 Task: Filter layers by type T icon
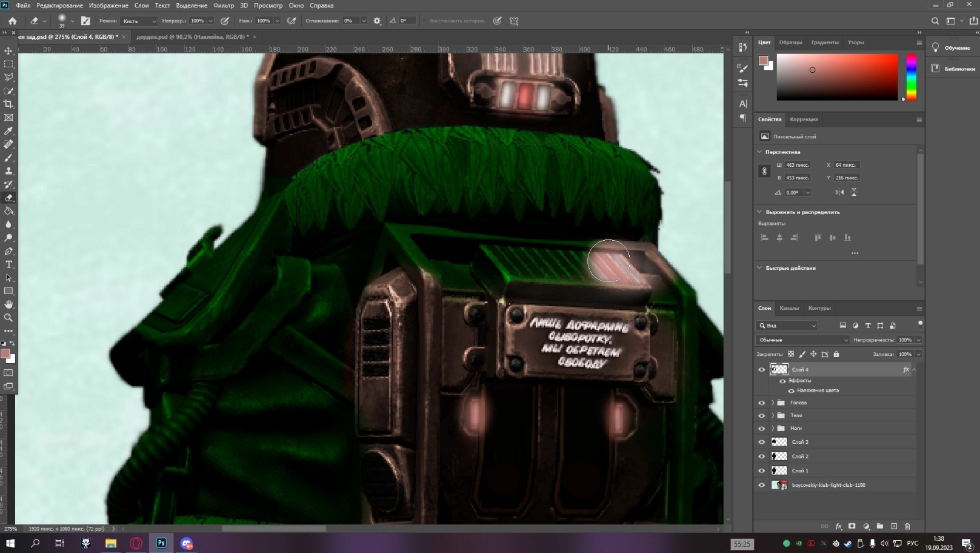pyautogui.click(x=868, y=326)
